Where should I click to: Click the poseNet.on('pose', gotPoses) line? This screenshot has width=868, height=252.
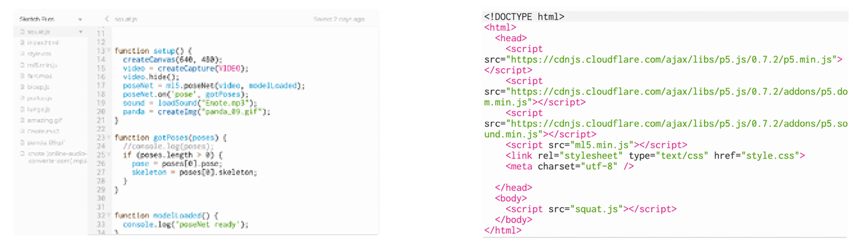185,94
